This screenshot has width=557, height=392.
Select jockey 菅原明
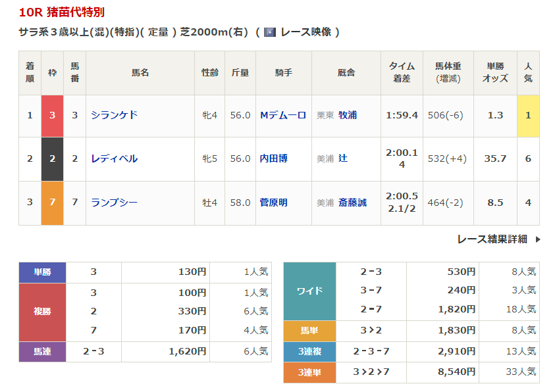273,203
